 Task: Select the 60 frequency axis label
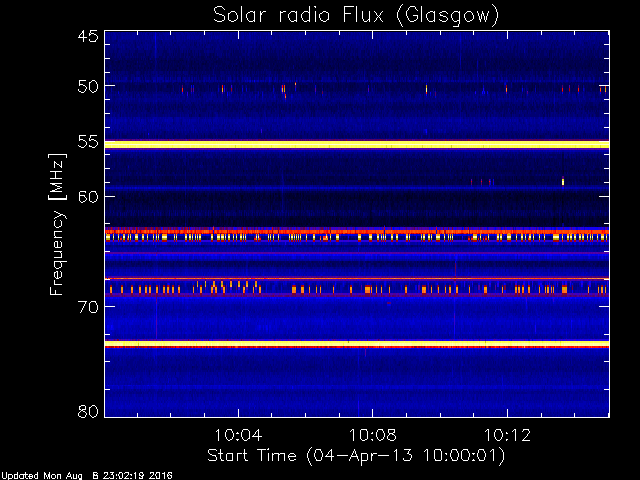[x=88, y=197]
